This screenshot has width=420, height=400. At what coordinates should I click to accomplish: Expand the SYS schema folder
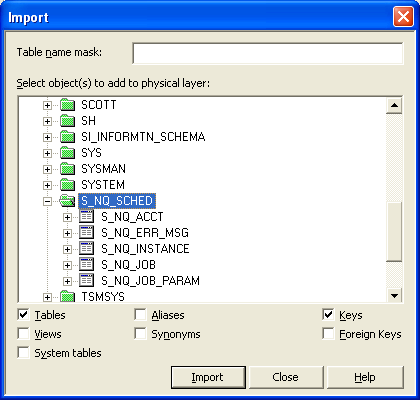point(47,153)
